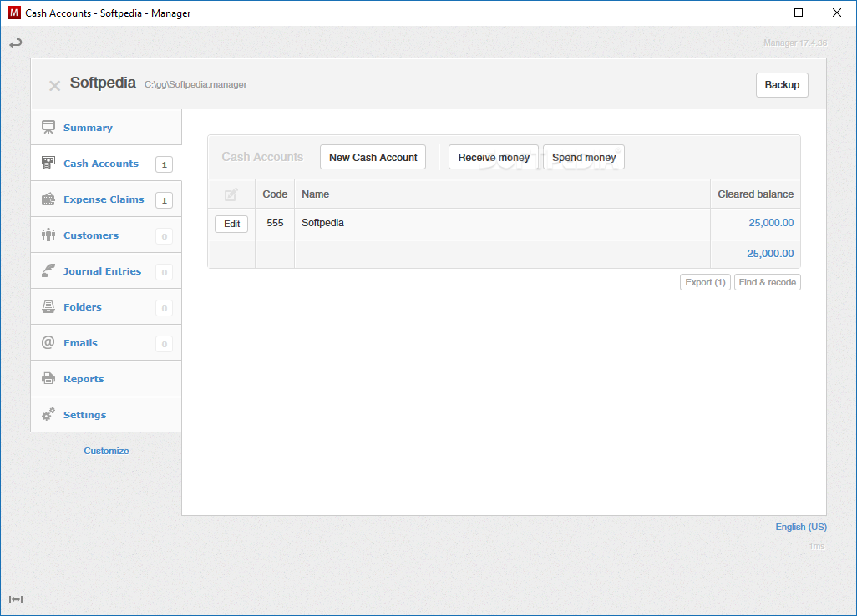Minimize the Manager window
857x616 pixels.
coord(761,13)
